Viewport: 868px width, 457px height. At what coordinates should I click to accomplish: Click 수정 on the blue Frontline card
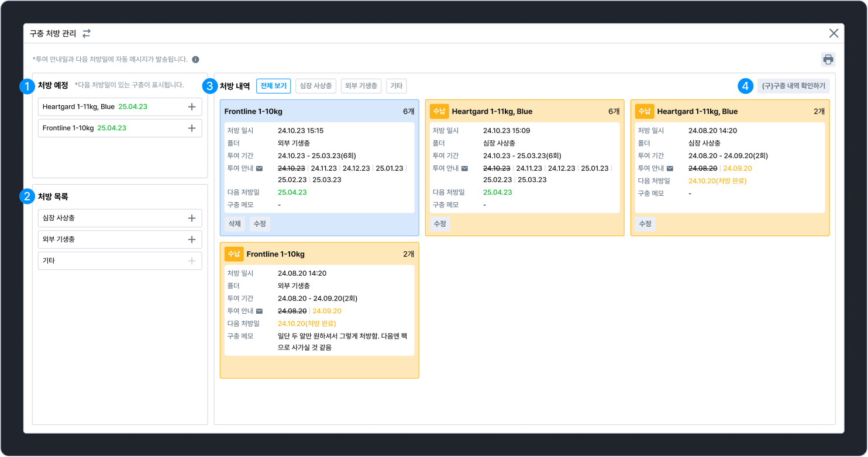260,224
